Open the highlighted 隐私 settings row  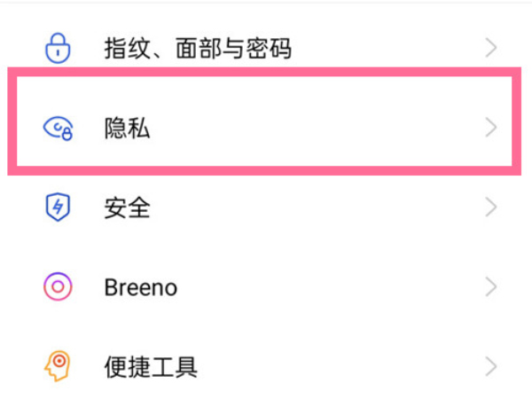266,129
